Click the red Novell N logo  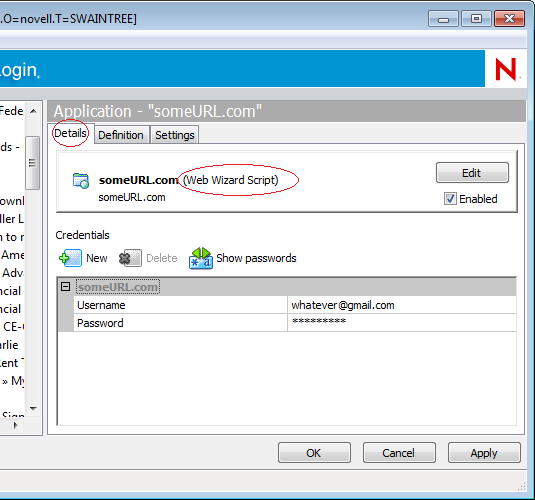tap(506, 69)
